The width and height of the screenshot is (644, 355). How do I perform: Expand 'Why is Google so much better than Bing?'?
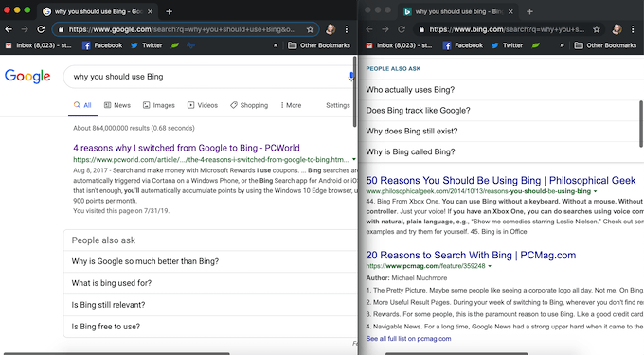(x=210, y=261)
